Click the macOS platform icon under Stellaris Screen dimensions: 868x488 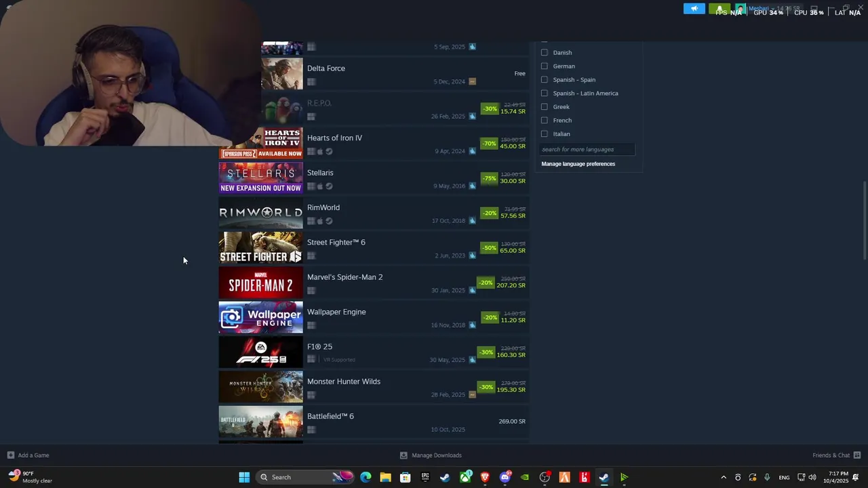(320, 186)
